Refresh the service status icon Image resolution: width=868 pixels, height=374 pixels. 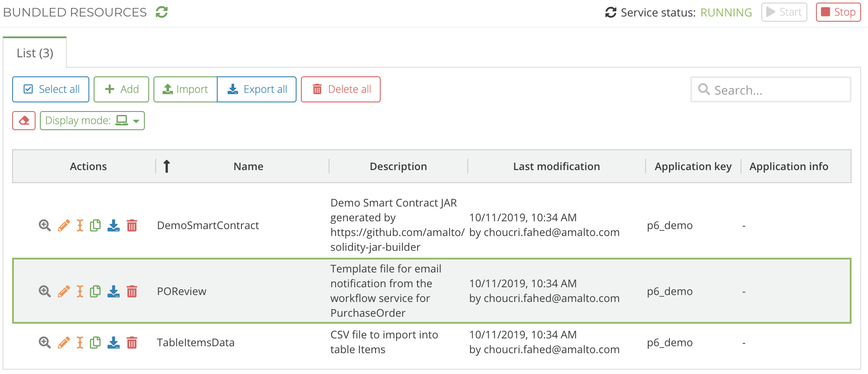pyautogui.click(x=610, y=13)
